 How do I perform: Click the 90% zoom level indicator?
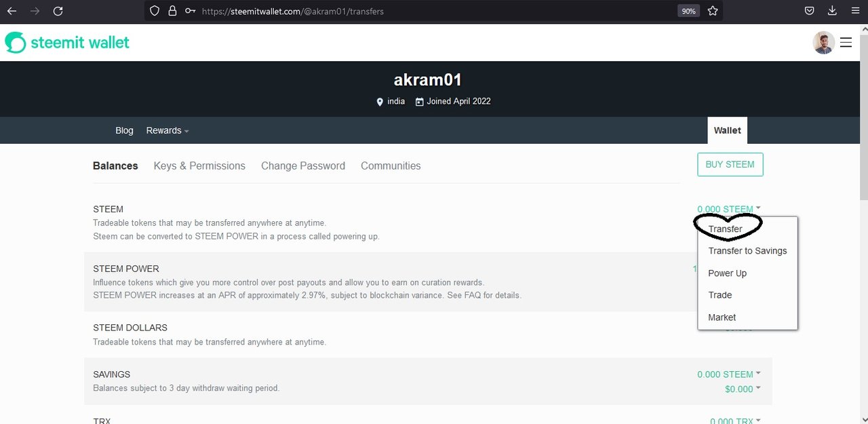[x=688, y=11]
